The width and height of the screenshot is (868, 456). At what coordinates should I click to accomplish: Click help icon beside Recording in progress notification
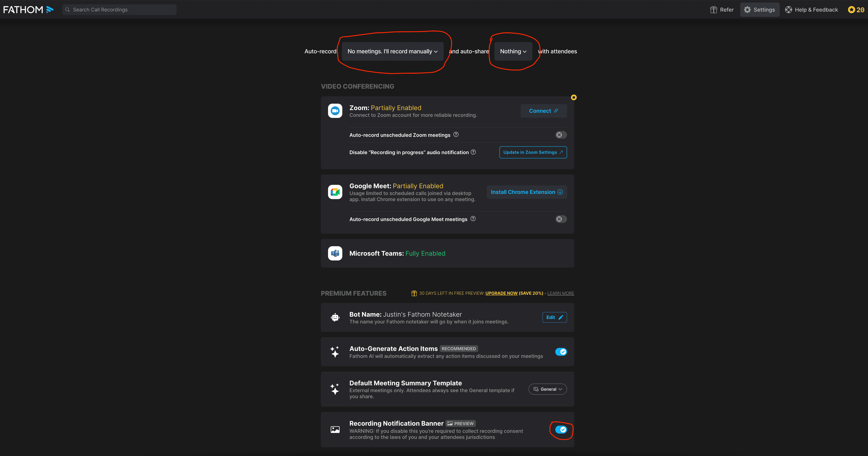tap(473, 152)
